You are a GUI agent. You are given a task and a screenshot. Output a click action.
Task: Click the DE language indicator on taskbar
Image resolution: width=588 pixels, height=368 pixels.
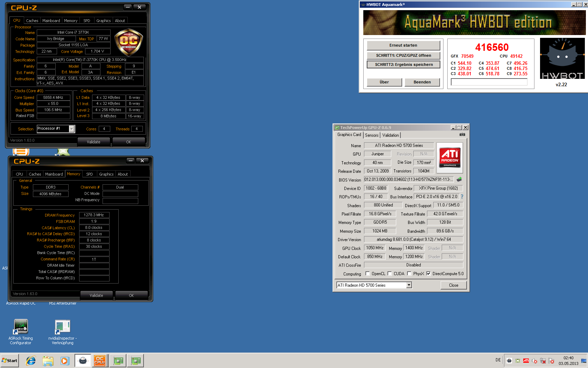click(498, 360)
